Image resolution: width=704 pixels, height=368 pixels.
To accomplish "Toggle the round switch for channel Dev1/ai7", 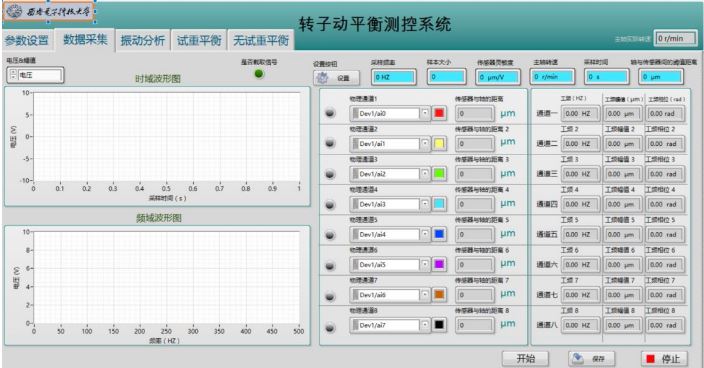I will 330,327.
